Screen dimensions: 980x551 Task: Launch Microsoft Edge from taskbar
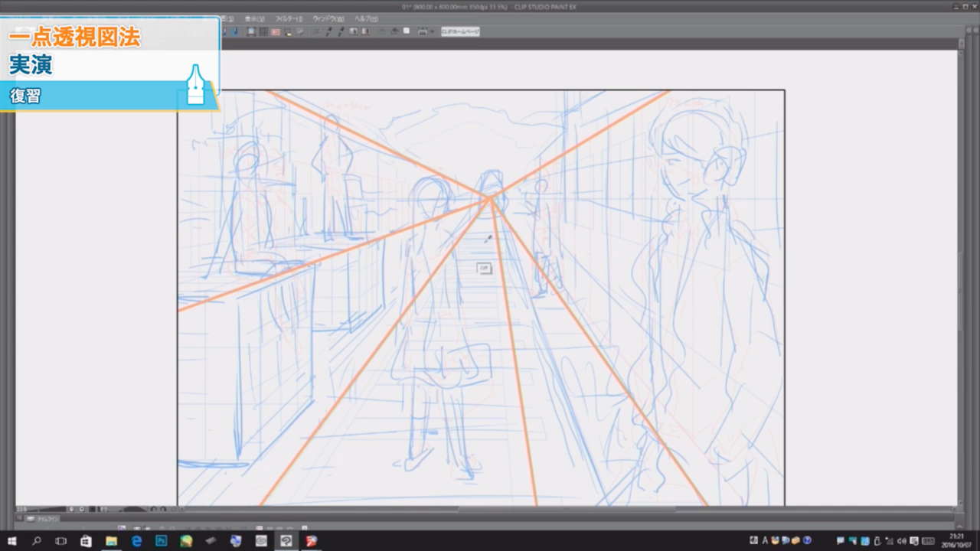136,541
